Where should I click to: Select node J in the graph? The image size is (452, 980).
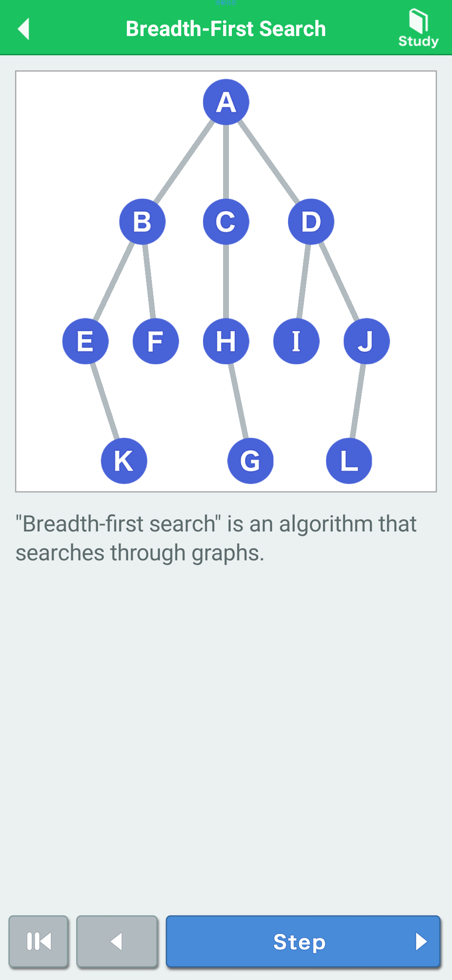click(367, 341)
